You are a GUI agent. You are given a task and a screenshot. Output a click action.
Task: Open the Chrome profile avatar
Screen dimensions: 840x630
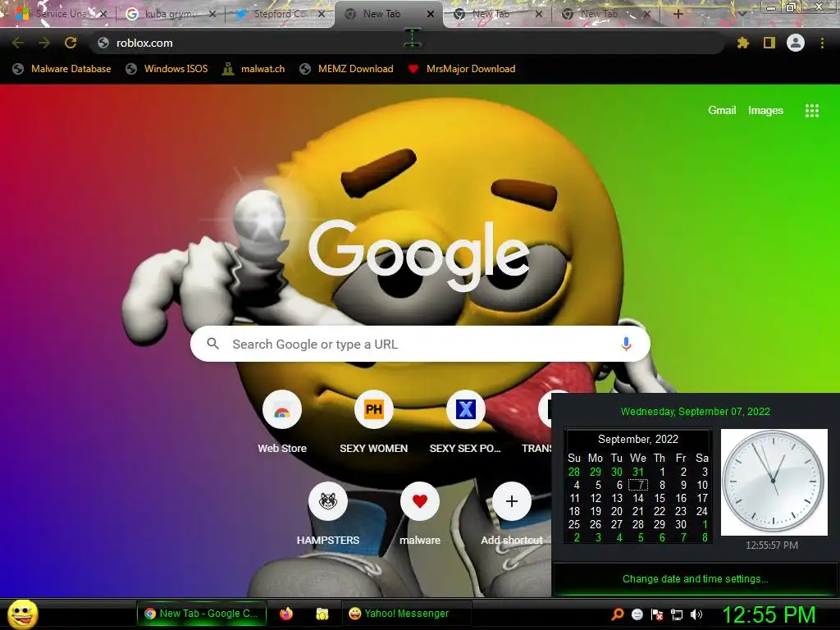pos(796,43)
